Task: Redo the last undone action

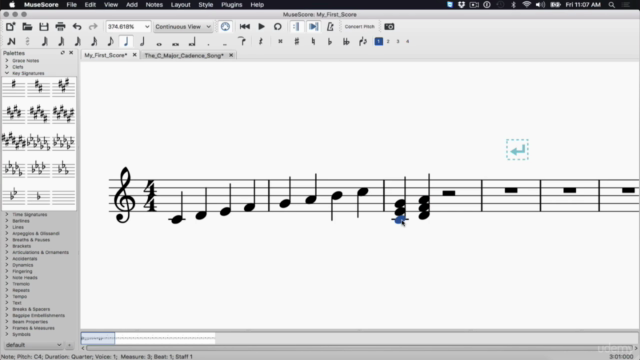Action: click(x=93, y=27)
